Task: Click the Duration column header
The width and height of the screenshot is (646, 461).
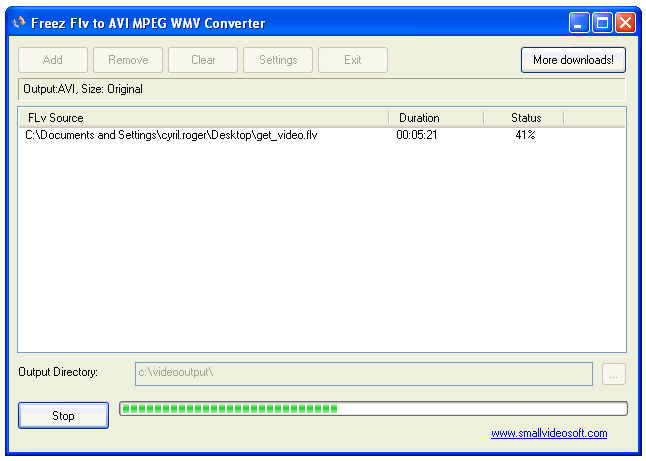Action: pyautogui.click(x=436, y=118)
